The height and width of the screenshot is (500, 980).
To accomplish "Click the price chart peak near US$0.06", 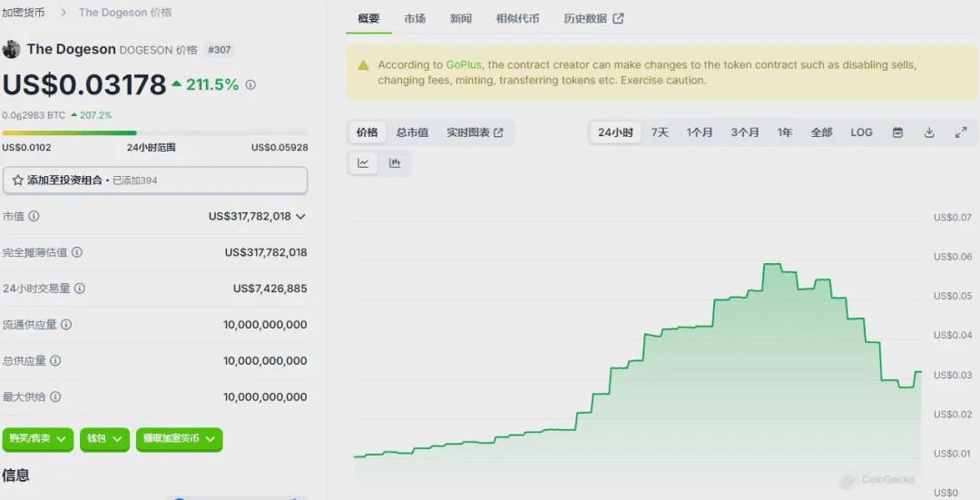I will coord(772,264).
